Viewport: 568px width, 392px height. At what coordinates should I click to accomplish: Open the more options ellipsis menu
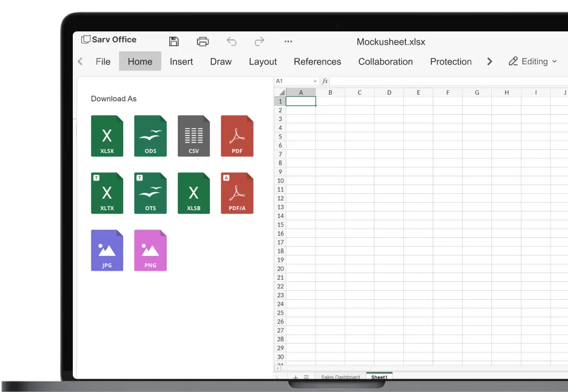point(288,41)
